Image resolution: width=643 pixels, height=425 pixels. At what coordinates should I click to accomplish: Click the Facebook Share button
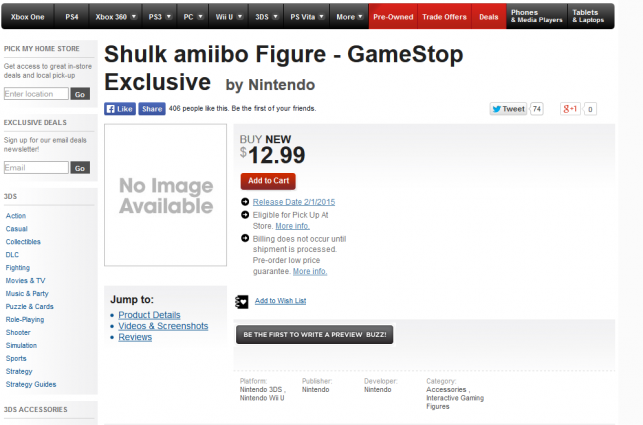pyautogui.click(x=152, y=109)
